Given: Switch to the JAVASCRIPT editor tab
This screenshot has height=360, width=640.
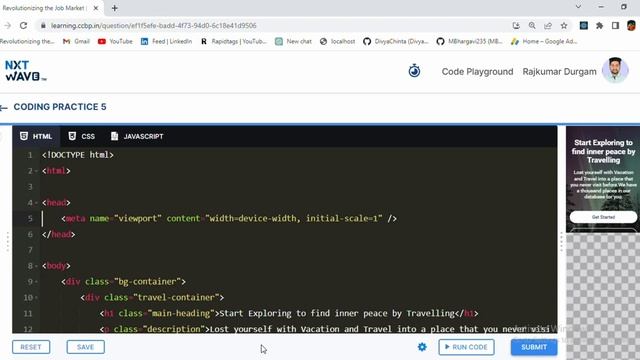Looking at the screenshot, I should coord(137,136).
